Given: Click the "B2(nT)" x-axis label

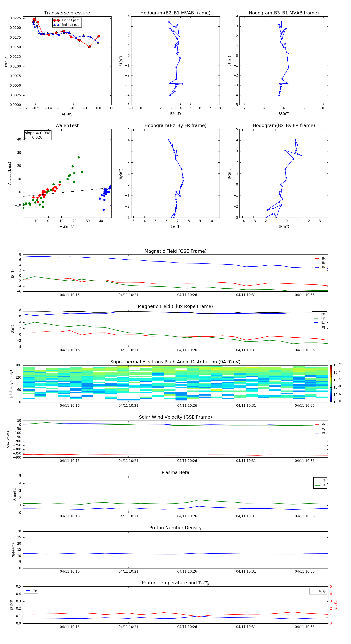Looking at the screenshot, I should click(x=175, y=114).
